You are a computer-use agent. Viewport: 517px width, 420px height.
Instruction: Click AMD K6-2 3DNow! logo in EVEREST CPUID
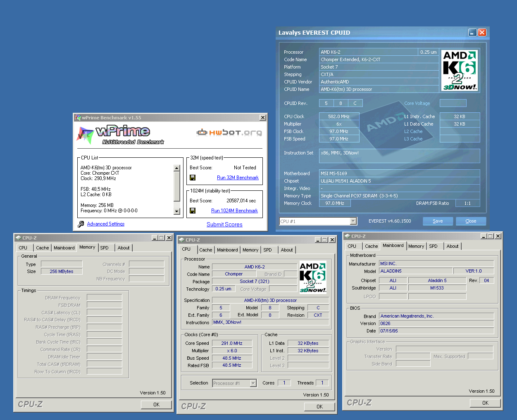coord(460,70)
